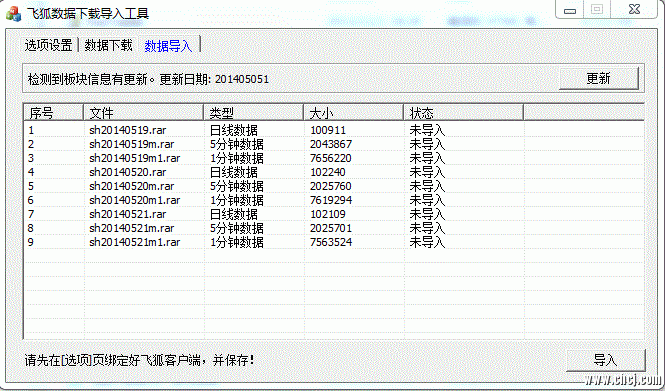The width and height of the screenshot is (665, 391).
Task: Click 5分钟数据 type in row 8
Action: 237,228
